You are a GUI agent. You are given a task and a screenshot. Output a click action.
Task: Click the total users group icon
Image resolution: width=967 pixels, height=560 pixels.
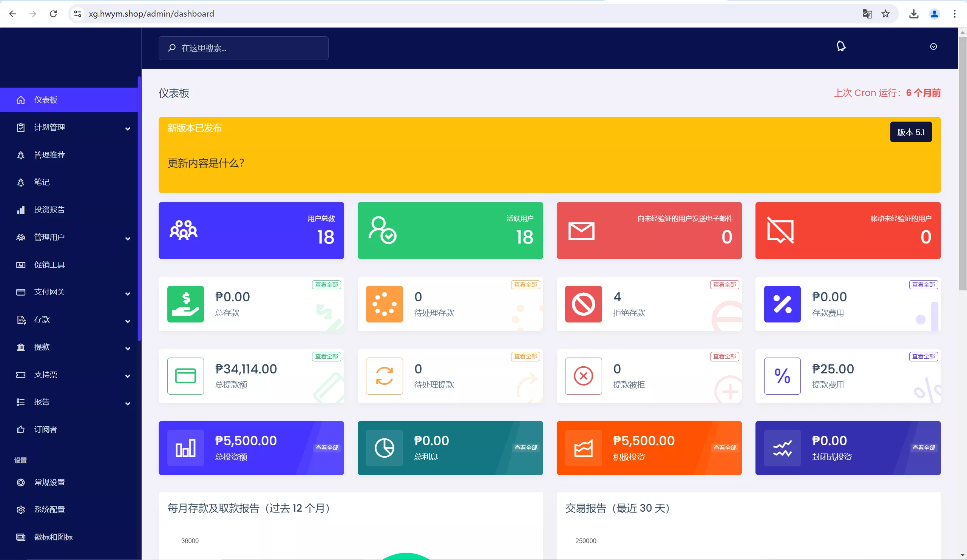pos(184,230)
